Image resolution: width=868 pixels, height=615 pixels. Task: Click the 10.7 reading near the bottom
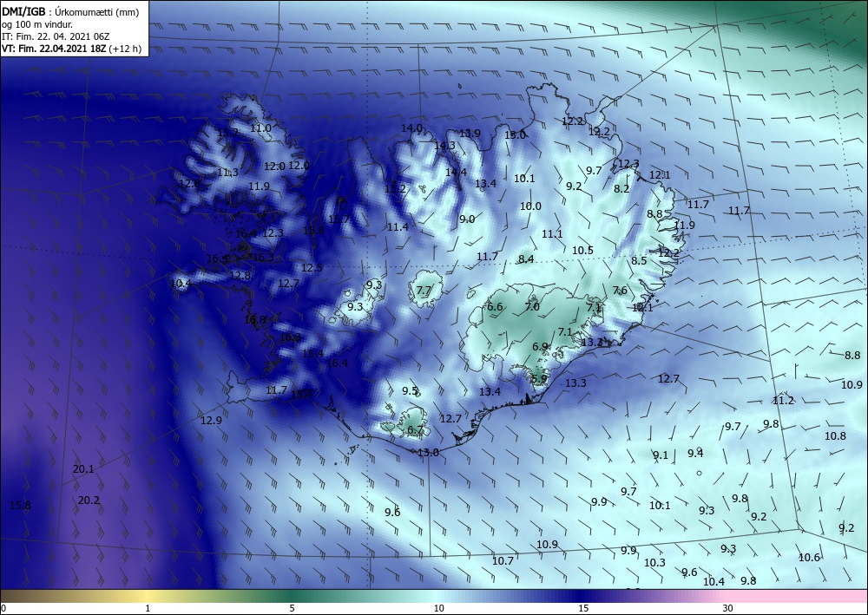[503, 561]
